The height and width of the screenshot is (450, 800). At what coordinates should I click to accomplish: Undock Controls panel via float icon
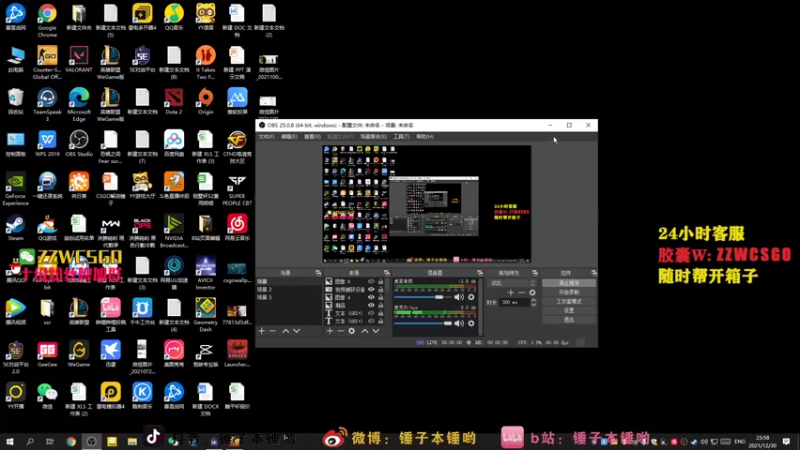[x=593, y=273]
